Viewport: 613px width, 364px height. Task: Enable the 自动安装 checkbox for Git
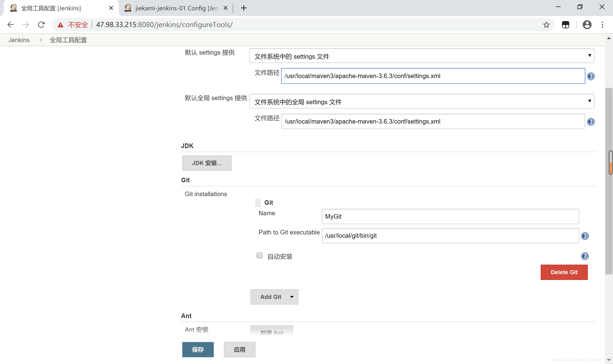259,256
